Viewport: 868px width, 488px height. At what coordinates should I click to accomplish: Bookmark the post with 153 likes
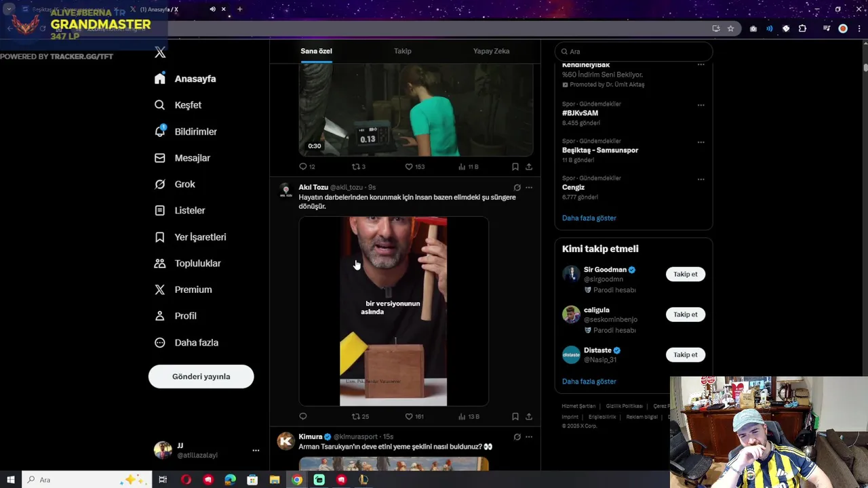click(x=515, y=166)
